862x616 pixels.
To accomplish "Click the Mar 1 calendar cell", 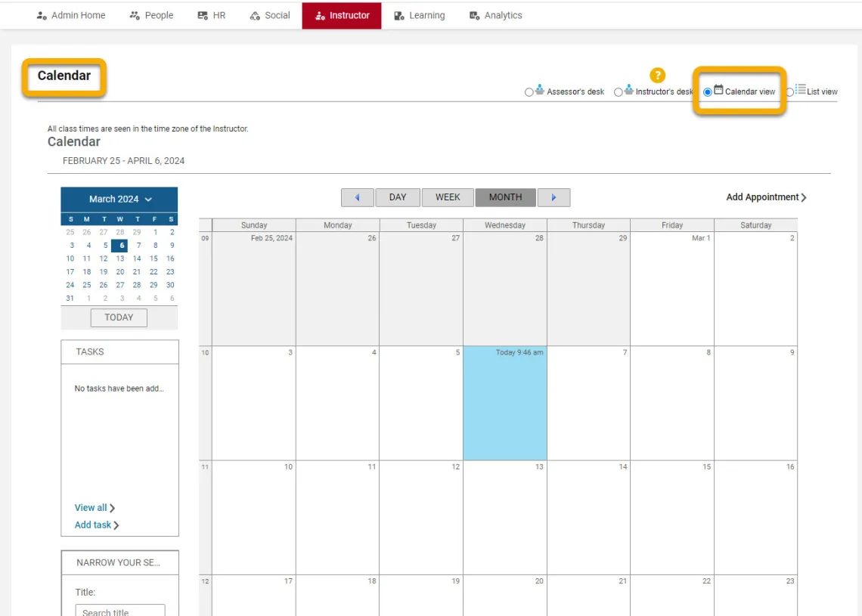I will point(671,289).
